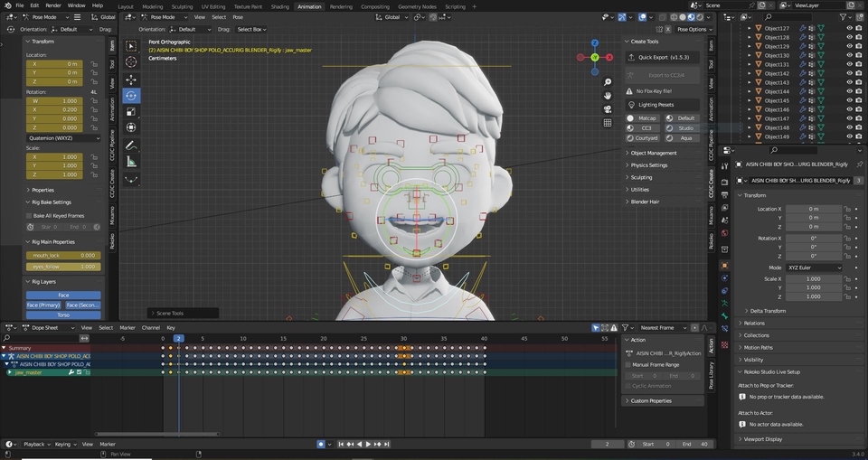
Task: Switch to the Geometry Nodes workspace tab
Action: click(x=417, y=6)
